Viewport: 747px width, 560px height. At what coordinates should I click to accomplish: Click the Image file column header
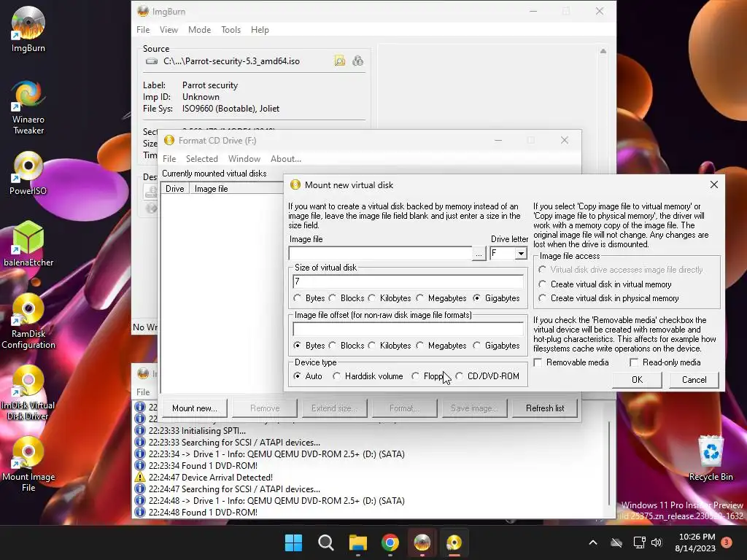pos(237,189)
